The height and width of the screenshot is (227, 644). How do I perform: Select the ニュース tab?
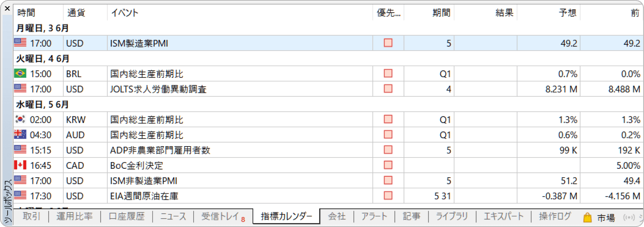click(173, 217)
